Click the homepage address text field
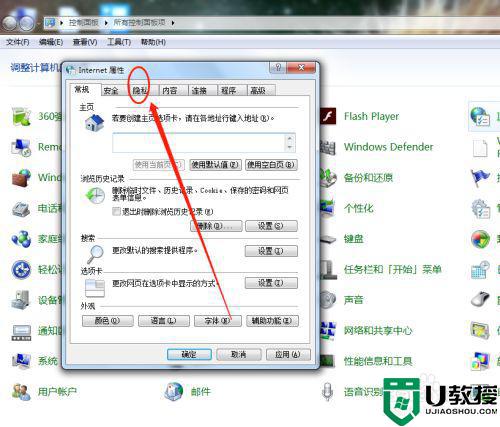Viewport: 500px width, 427px height. pyautogui.click(x=199, y=143)
